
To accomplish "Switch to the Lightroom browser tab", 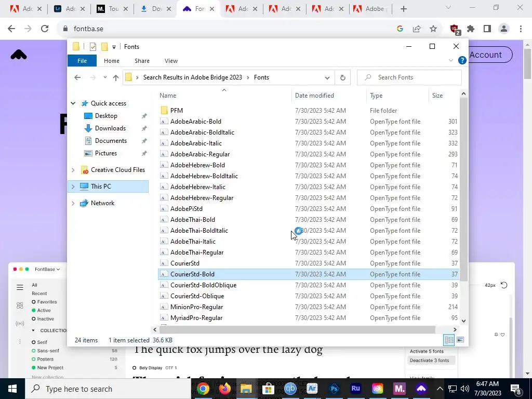I will (69, 9).
